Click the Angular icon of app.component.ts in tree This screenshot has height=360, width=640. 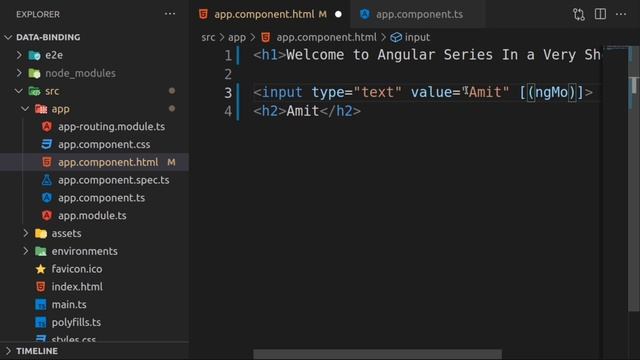tap(47, 198)
